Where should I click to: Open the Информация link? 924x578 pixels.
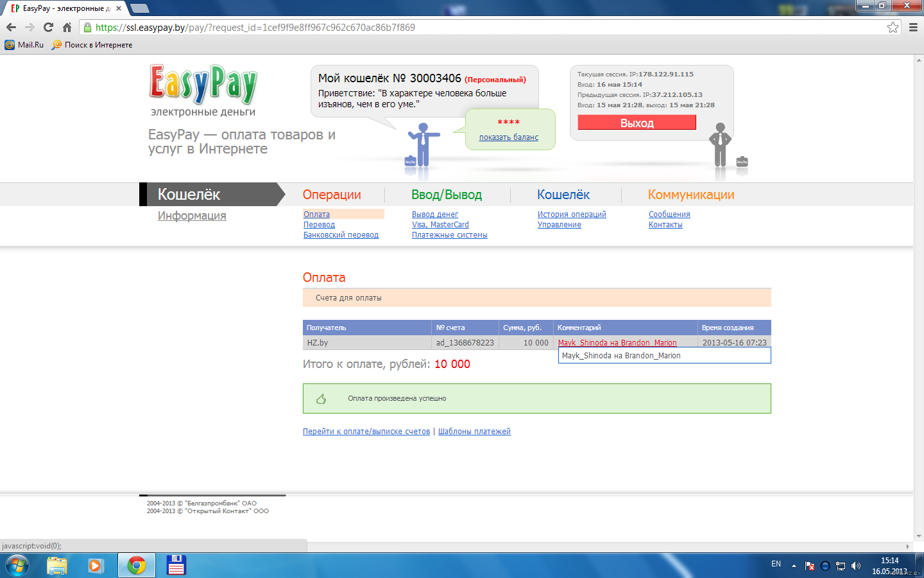pos(192,216)
